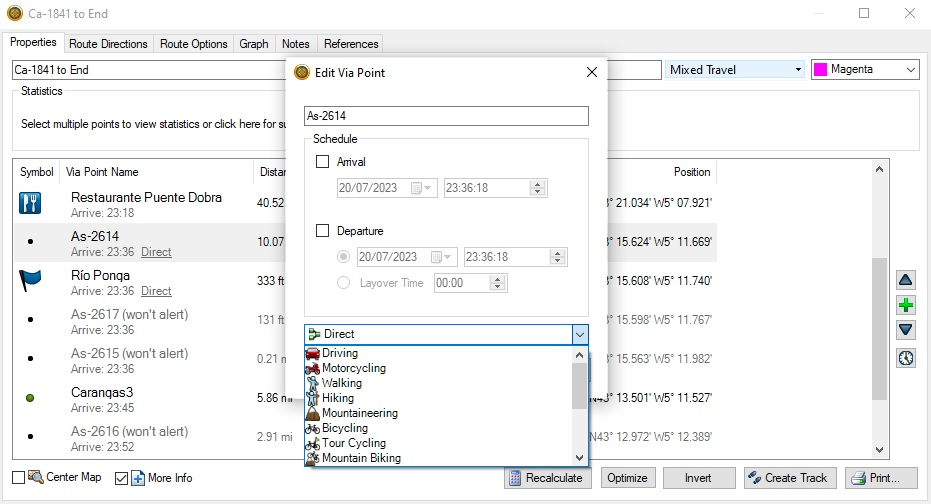Select Tour Cycling activity option
Image resolution: width=931 pixels, height=504 pixels.
pyautogui.click(x=353, y=443)
